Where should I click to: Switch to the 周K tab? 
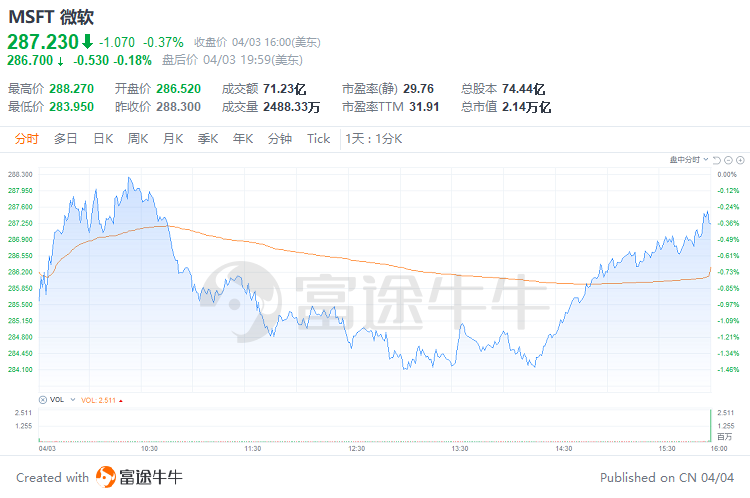(x=138, y=139)
